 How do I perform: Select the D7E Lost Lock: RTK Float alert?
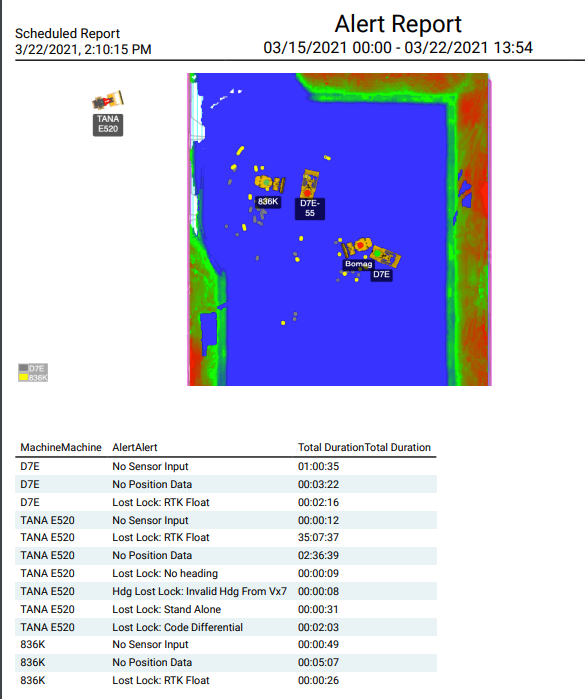(x=161, y=502)
